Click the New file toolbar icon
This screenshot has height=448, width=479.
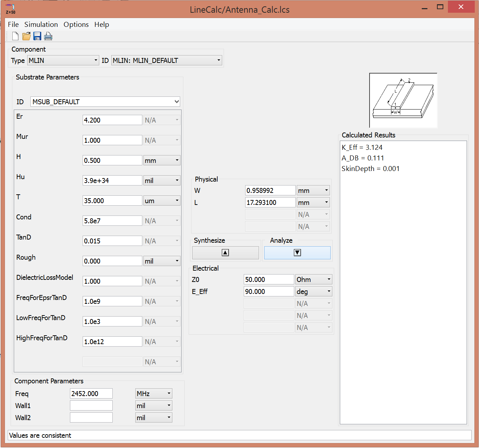coord(15,36)
